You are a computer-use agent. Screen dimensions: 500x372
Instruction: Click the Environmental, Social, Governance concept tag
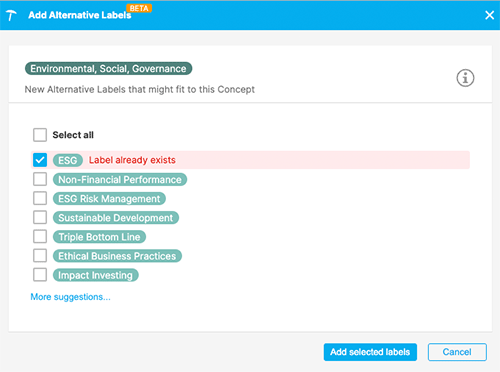coord(108,68)
